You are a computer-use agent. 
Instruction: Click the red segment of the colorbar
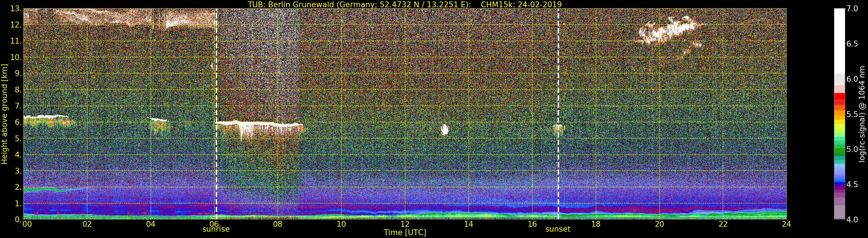pos(839,96)
